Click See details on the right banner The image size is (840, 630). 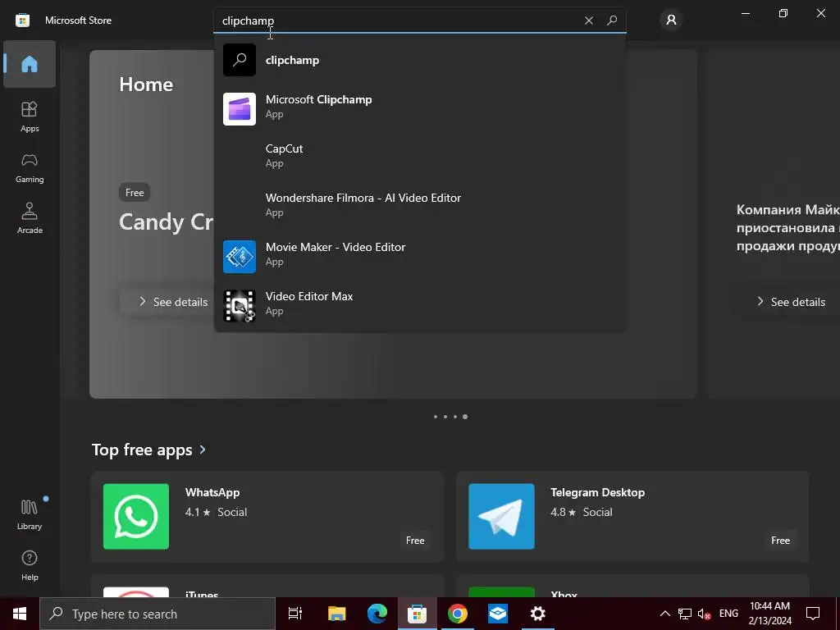791,302
